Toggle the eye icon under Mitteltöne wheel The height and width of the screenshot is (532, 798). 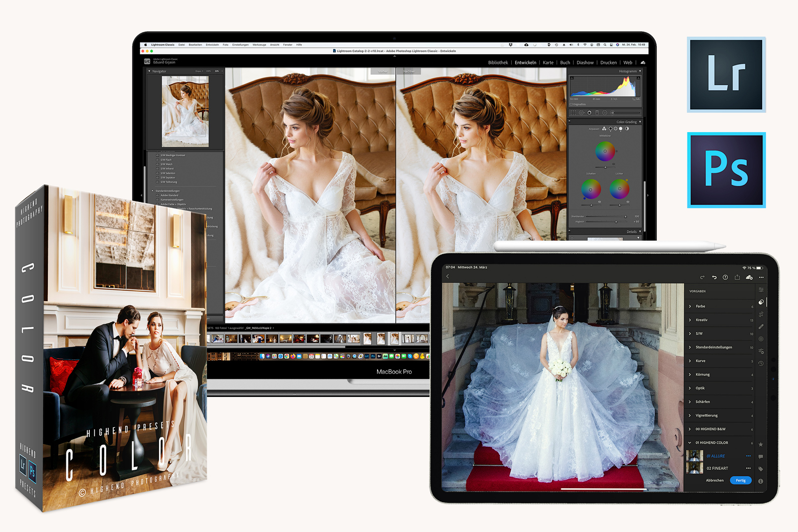[613, 164]
